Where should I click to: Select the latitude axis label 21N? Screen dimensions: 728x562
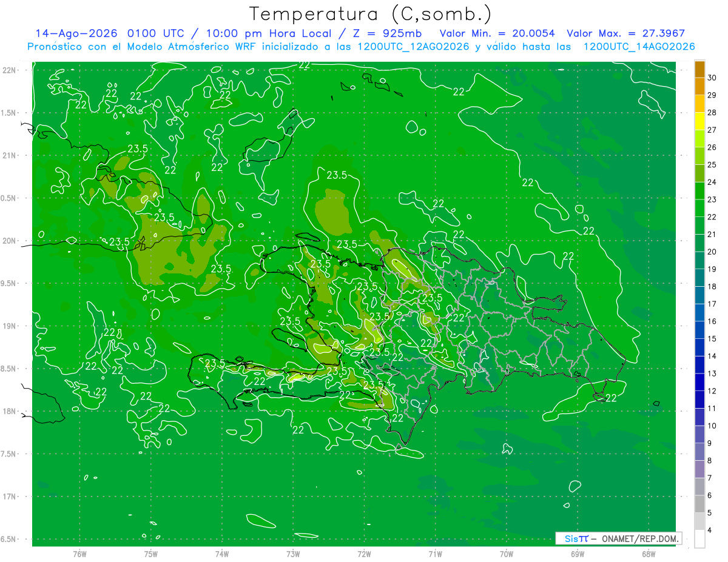10,155
